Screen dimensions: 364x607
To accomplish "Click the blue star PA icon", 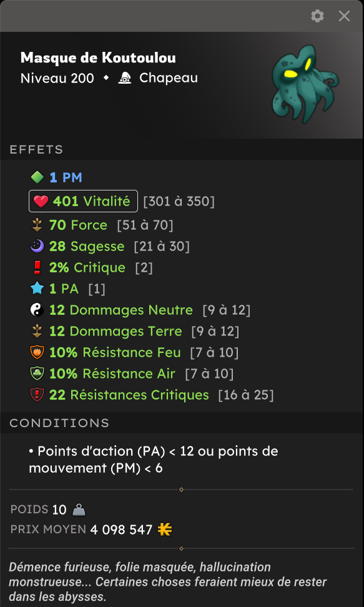I will click(37, 289).
